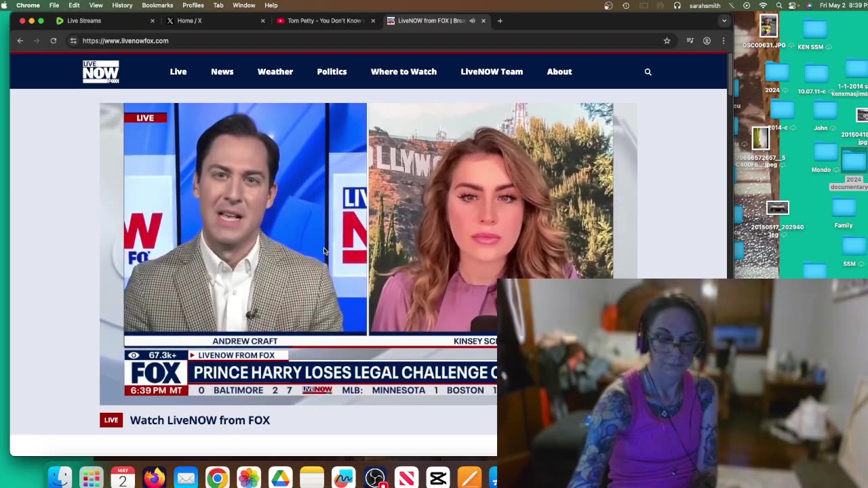Open Google Drive from the Dock
868x488 pixels.
280,478
